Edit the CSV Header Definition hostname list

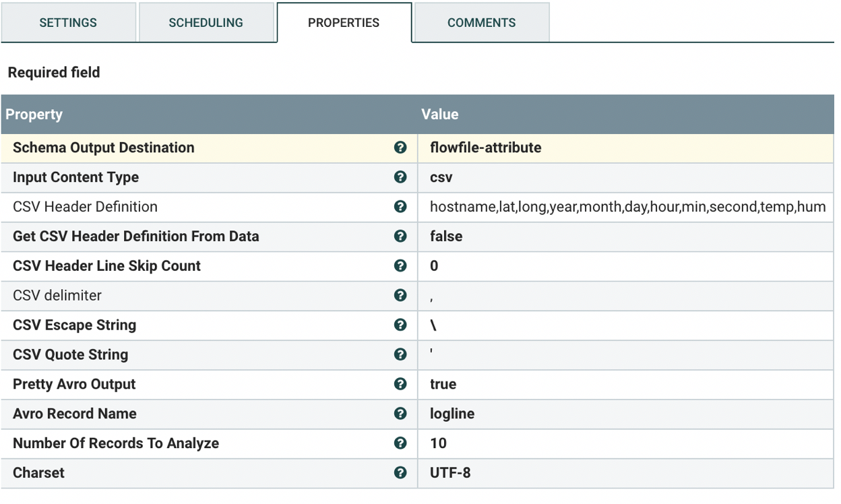click(x=627, y=207)
